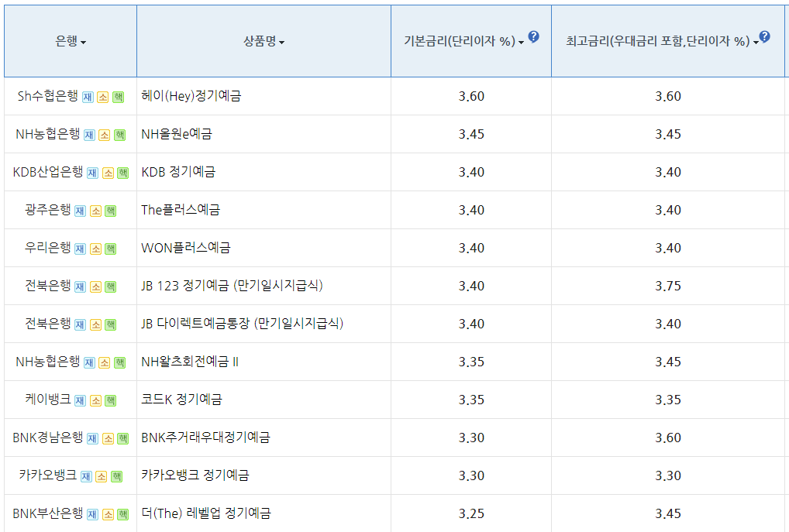The image size is (789, 532).
Task: Click bank name BNK경남은행
Action: 48,438
